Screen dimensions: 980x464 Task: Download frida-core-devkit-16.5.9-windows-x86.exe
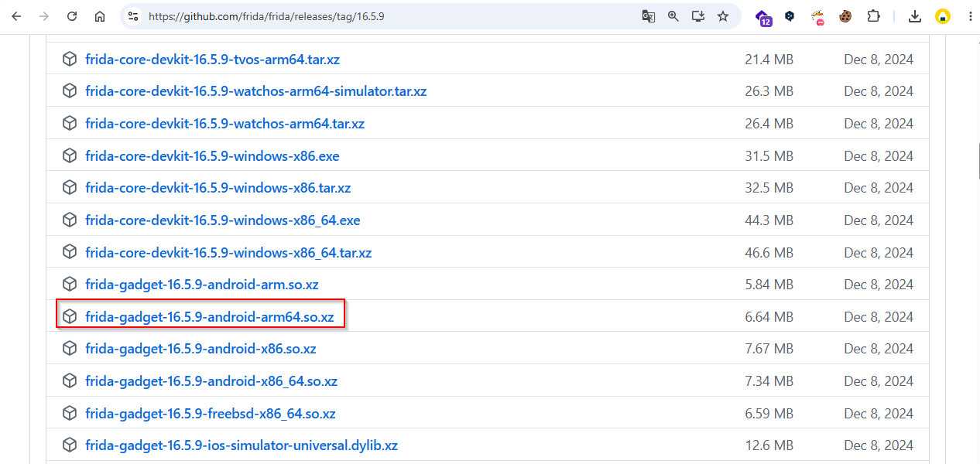[212, 156]
